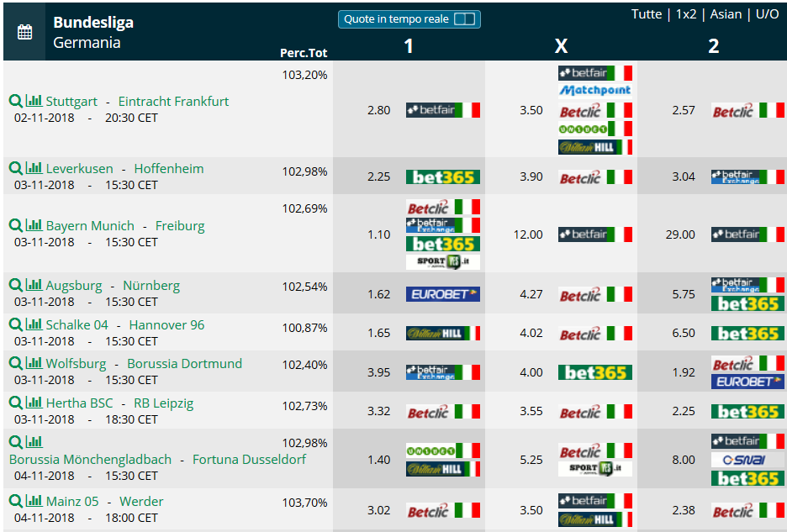Open the stats chart icon for Schalke 04 match
This screenshot has height=532, width=787.
[34, 324]
